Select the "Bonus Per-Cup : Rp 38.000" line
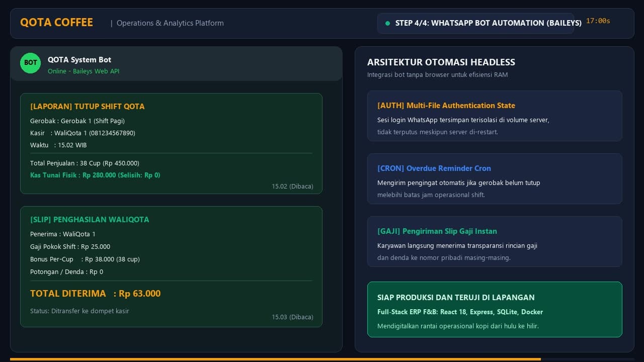 85,259
